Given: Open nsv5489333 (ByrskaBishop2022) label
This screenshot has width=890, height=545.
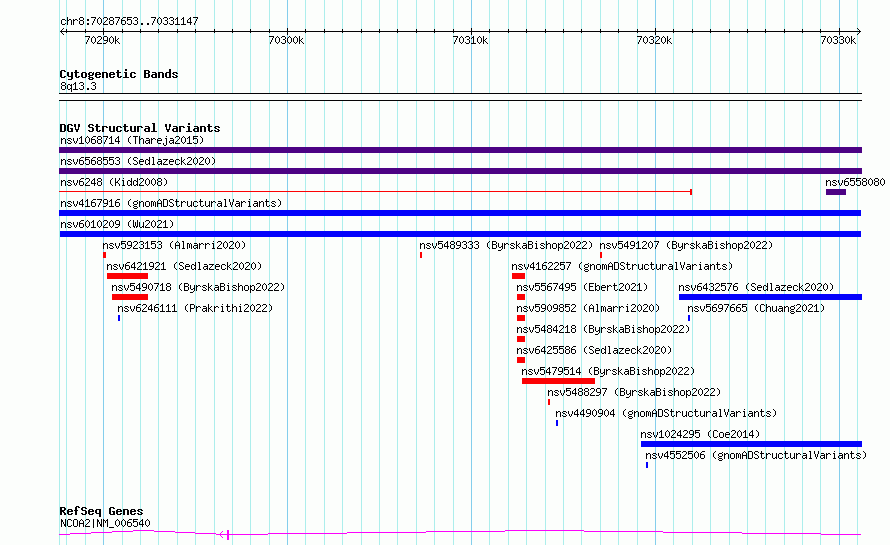Looking at the screenshot, I should pyautogui.click(x=506, y=245).
